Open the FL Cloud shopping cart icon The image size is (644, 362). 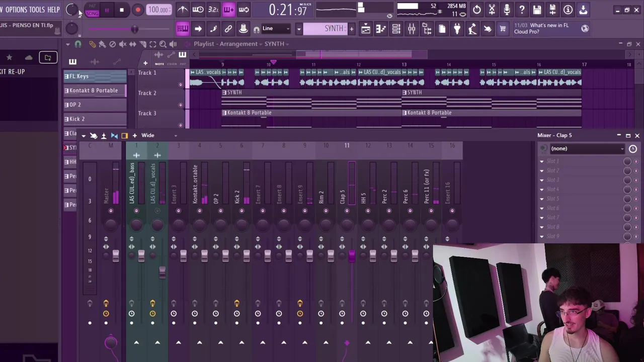(503, 29)
